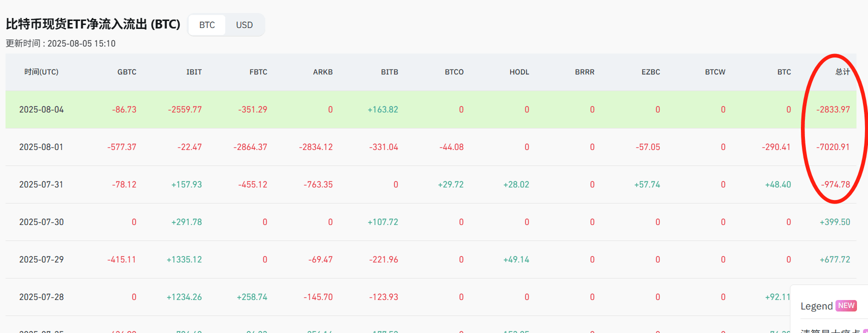The image size is (868, 333).
Task: Select the BRRR column header
Action: pyautogui.click(x=585, y=72)
